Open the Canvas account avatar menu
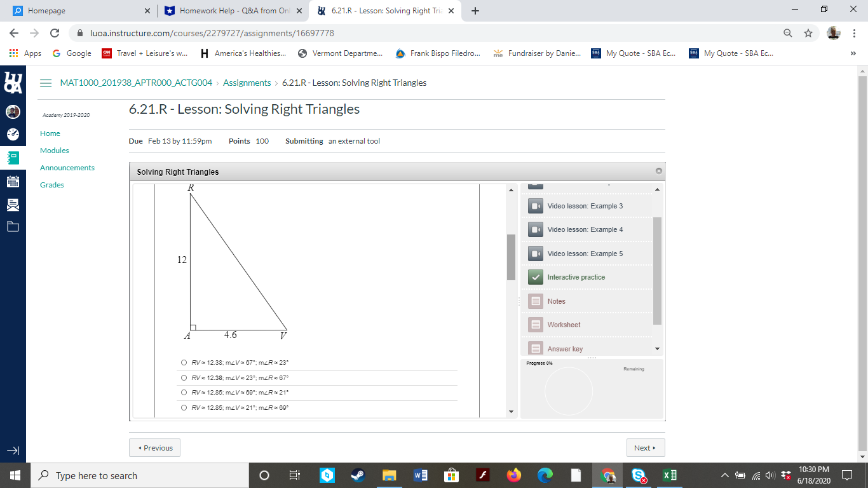Image resolution: width=868 pixels, height=488 pixels. 13,112
